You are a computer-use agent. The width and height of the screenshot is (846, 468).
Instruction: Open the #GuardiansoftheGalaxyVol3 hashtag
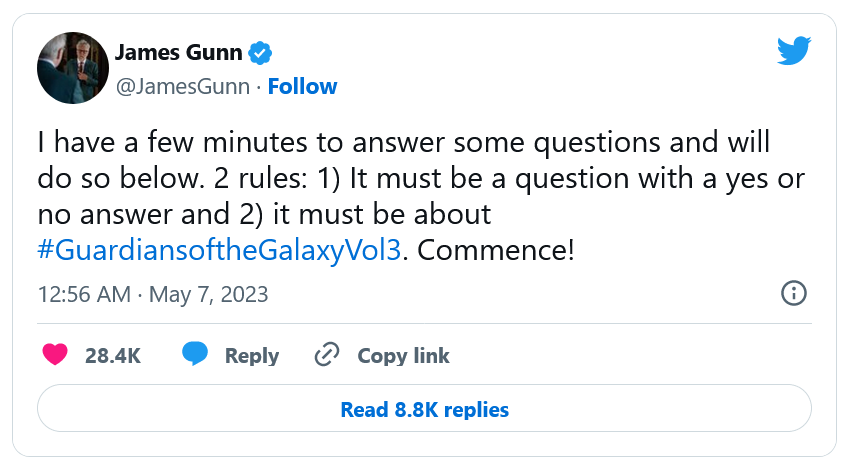(221, 248)
